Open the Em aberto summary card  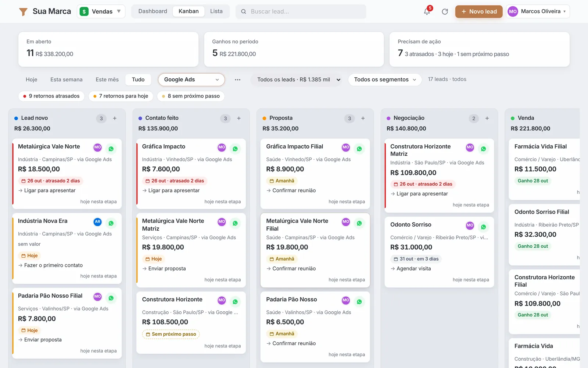pos(108,49)
